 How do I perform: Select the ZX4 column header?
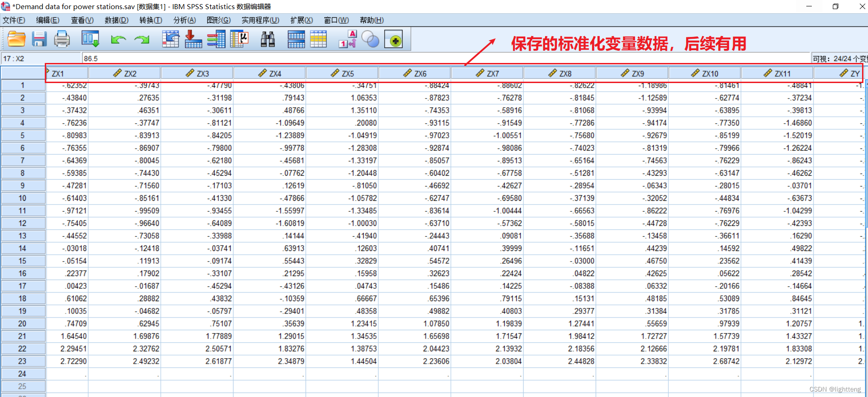270,73
